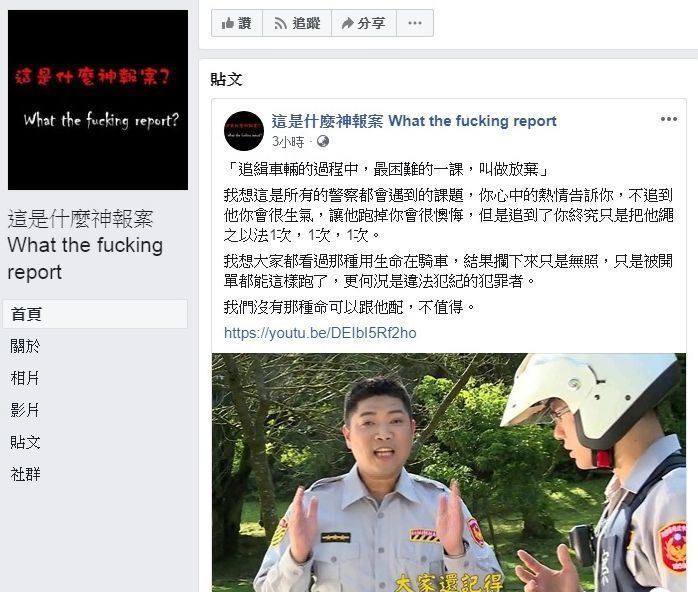The height and width of the screenshot is (592, 698).
Task: Click the post's page name link
Action: click(x=414, y=121)
